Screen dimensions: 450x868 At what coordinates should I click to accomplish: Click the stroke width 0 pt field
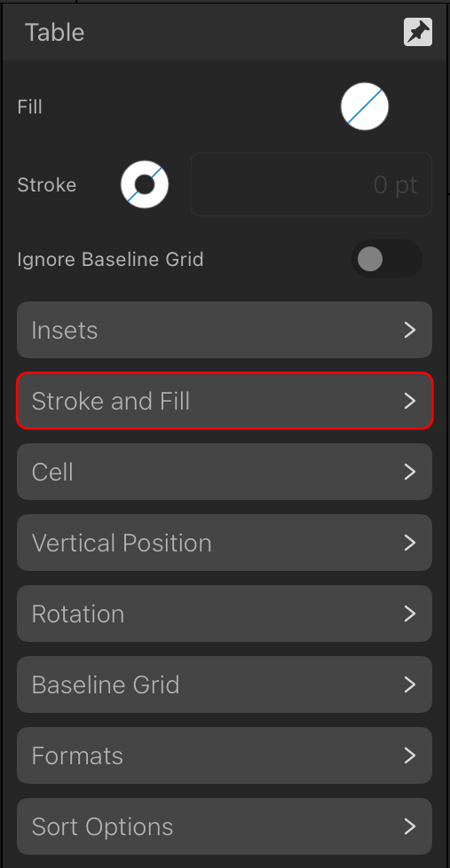pos(311,184)
